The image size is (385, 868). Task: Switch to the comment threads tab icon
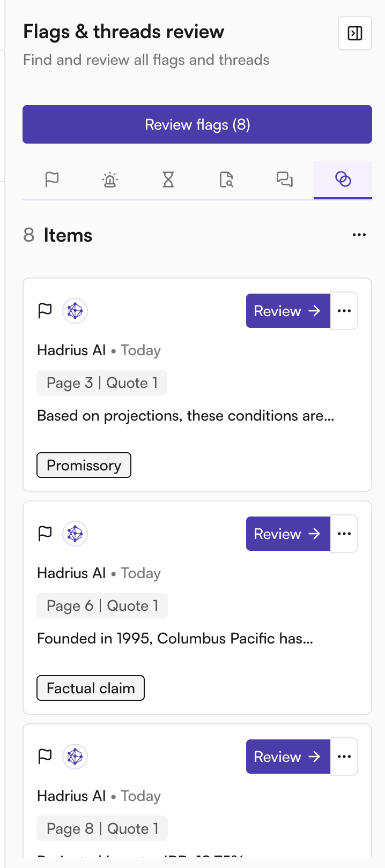285,179
